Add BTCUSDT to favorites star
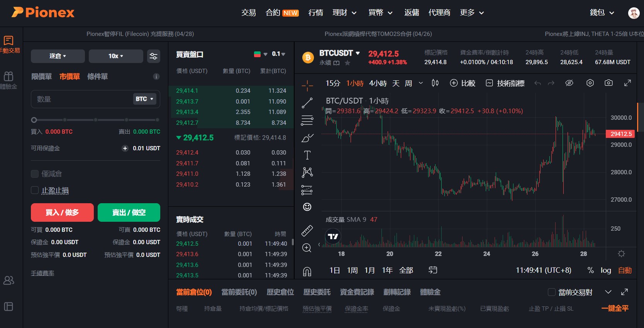 click(x=347, y=63)
